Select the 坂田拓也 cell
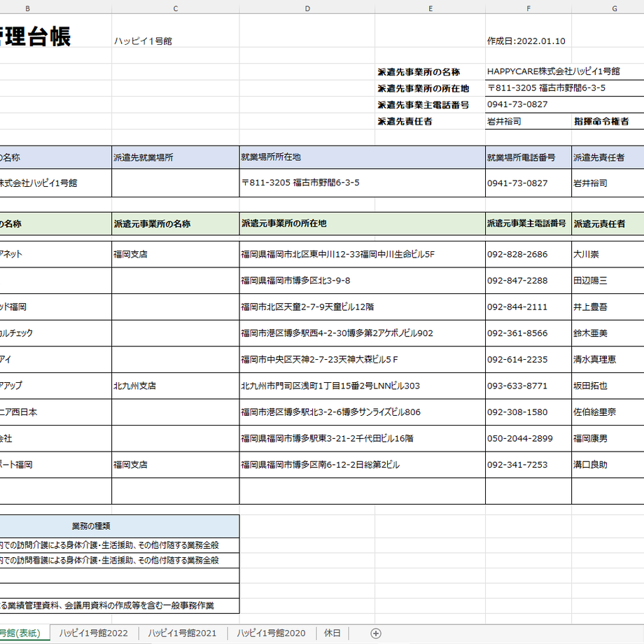Viewport: 644px width, 644px height. [608, 386]
